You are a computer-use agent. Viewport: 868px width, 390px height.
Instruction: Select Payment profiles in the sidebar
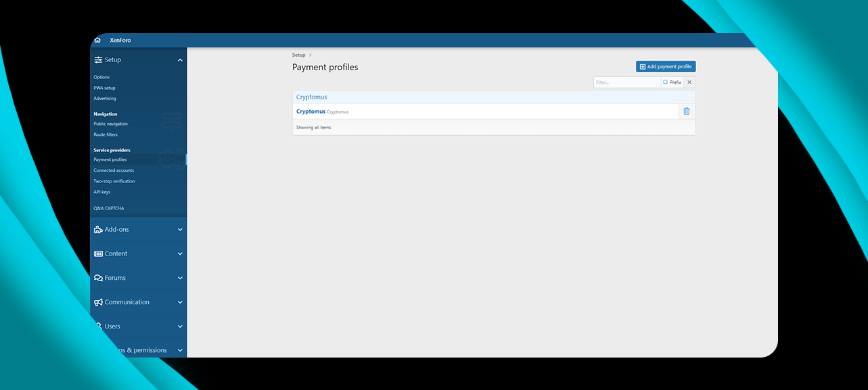[110, 160]
